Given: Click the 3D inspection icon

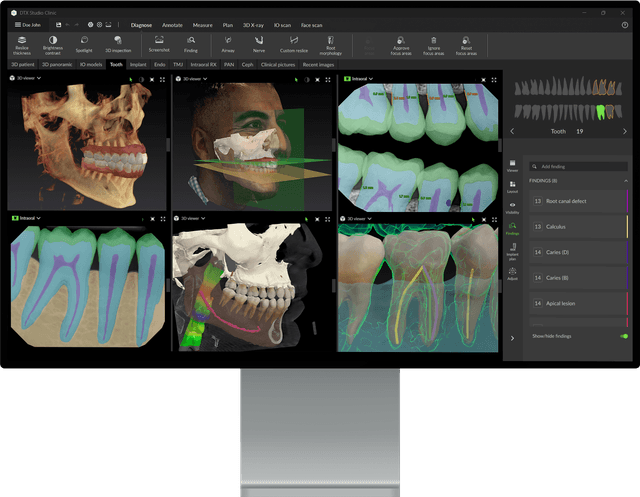Looking at the screenshot, I should coord(118,45).
